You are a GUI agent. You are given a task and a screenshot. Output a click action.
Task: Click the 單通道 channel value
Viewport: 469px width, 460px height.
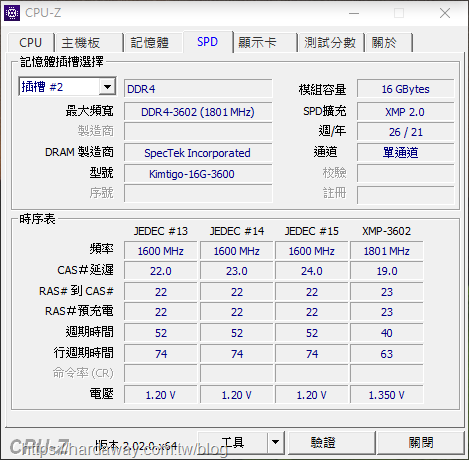[405, 153]
